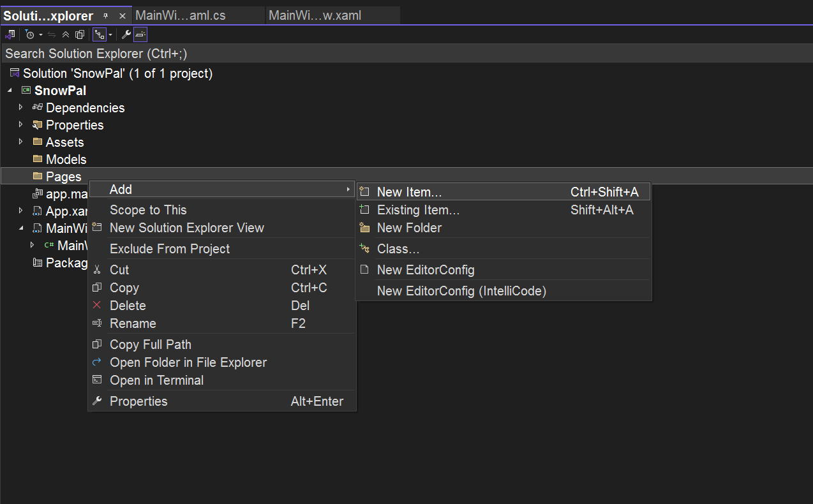Click the Dependencies node icon

pyautogui.click(x=38, y=107)
